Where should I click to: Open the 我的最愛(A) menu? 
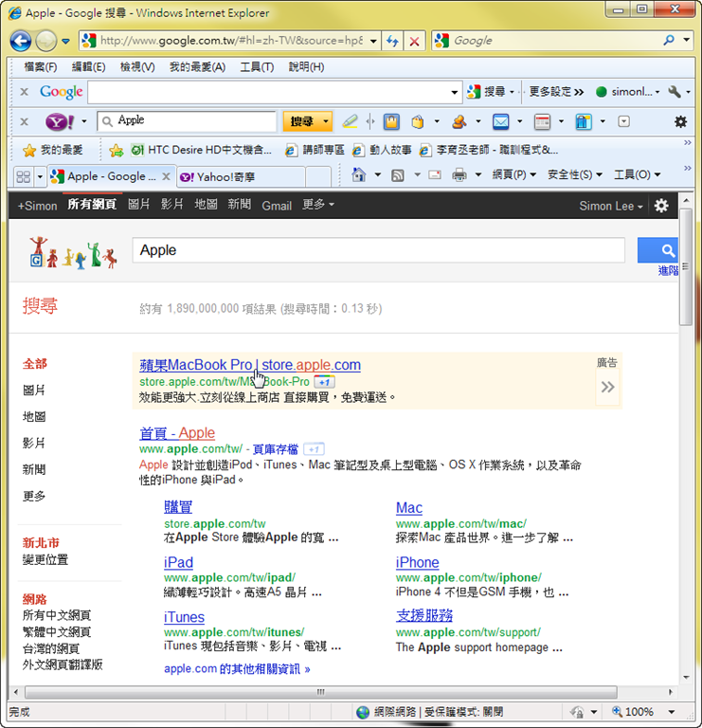197,67
